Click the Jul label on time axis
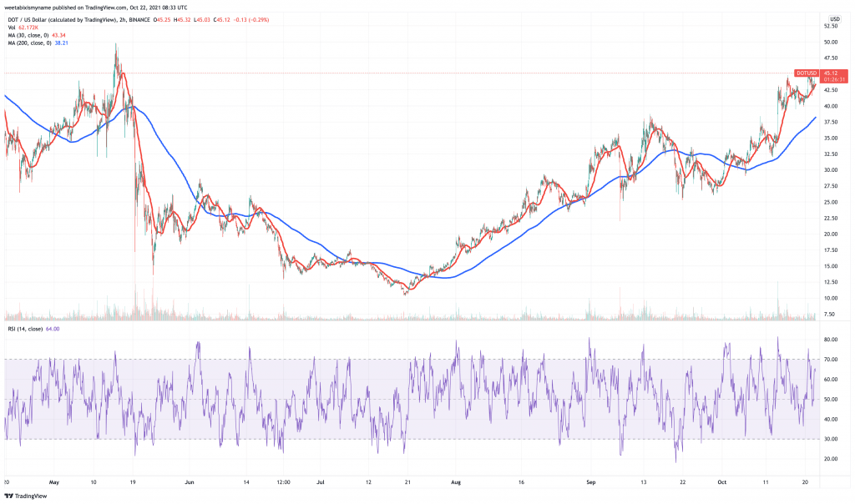855x504 pixels. point(321,482)
